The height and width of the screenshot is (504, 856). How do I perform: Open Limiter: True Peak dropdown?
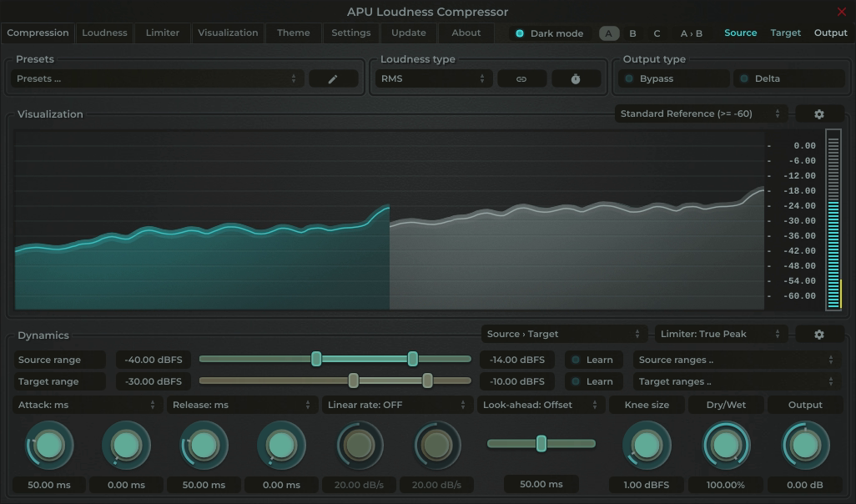(721, 334)
